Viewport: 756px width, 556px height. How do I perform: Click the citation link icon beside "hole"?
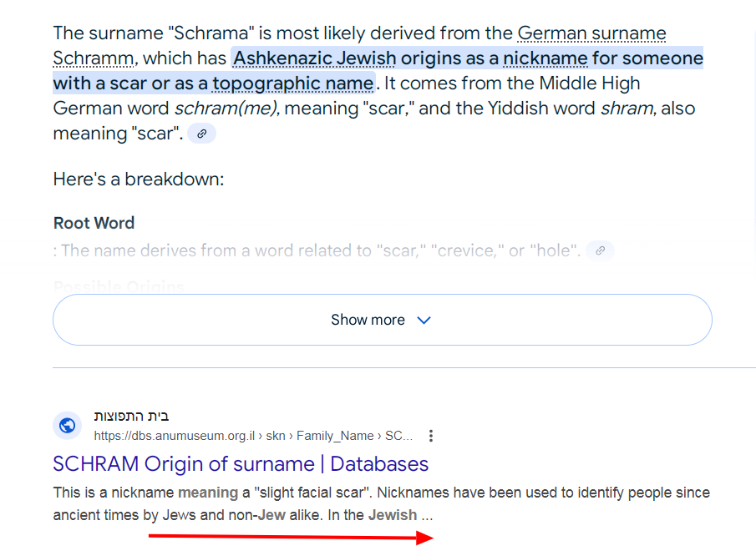click(x=600, y=250)
